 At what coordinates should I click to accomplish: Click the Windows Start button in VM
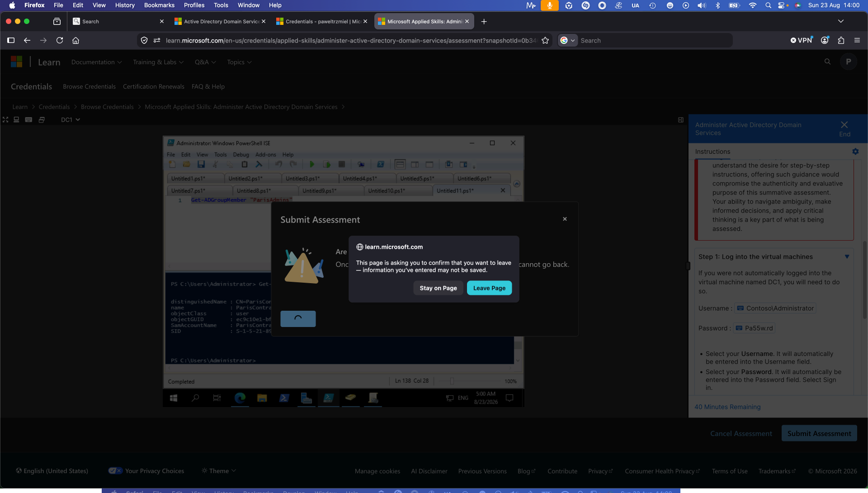(x=174, y=398)
